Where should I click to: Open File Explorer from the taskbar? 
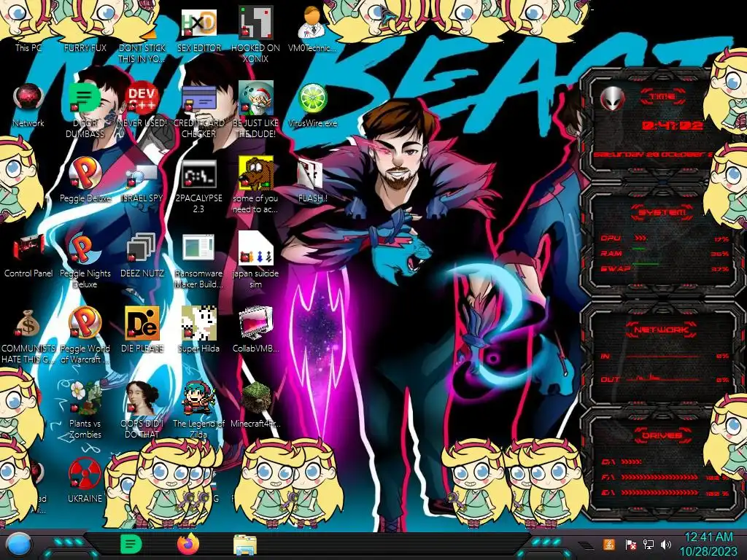[x=245, y=545]
